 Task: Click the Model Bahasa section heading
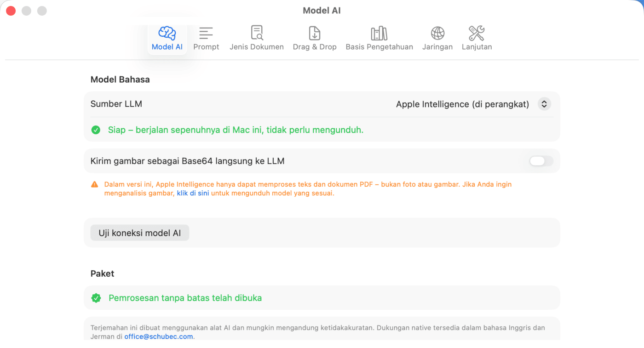[120, 80]
